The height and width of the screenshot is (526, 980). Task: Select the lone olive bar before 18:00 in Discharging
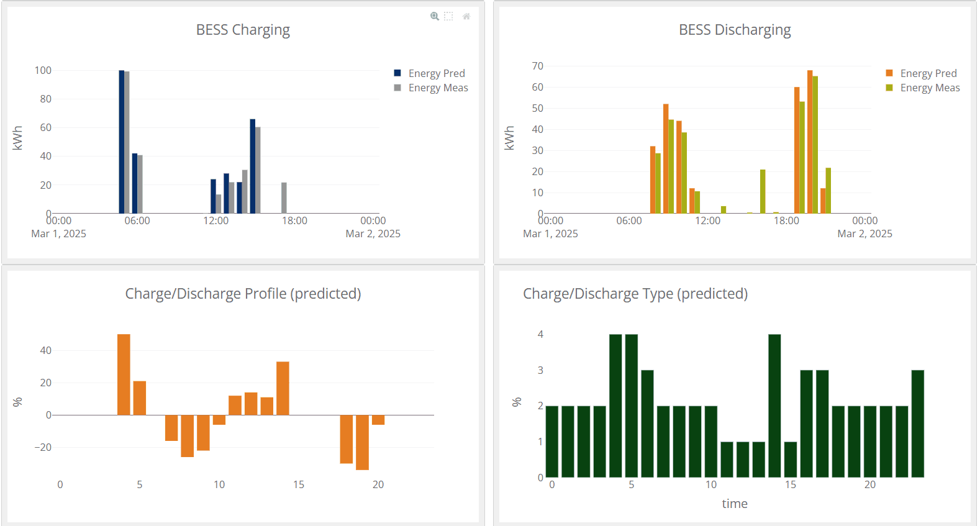[763, 191]
